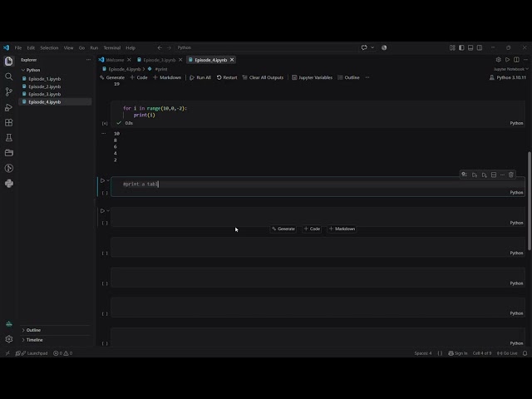The image size is (532, 399).
Task: Insert Markdown cell from between-cells popup
Action: [x=342, y=229]
